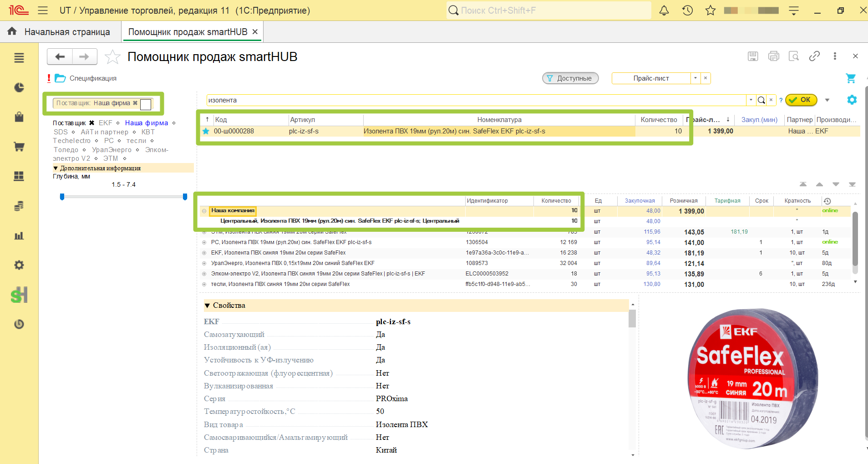Add Помощник продаж page to favorites star
Image resolution: width=868 pixels, height=464 pixels.
(112, 57)
